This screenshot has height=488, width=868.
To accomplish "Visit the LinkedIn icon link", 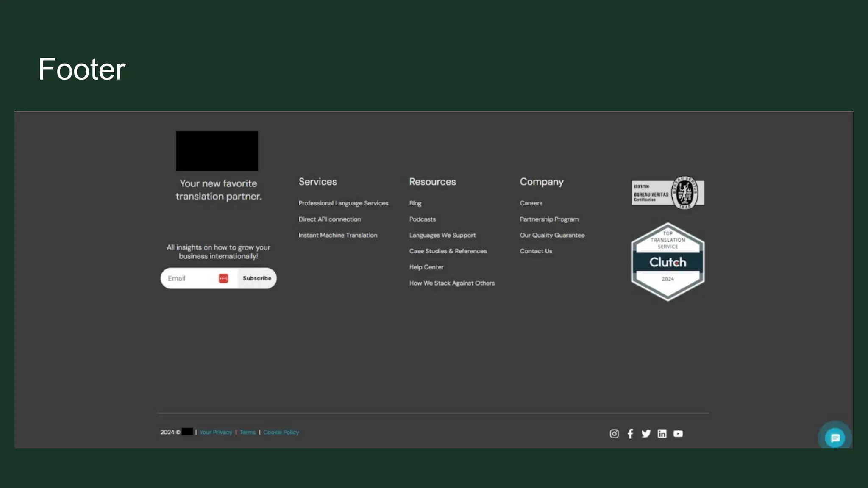I will (662, 433).
